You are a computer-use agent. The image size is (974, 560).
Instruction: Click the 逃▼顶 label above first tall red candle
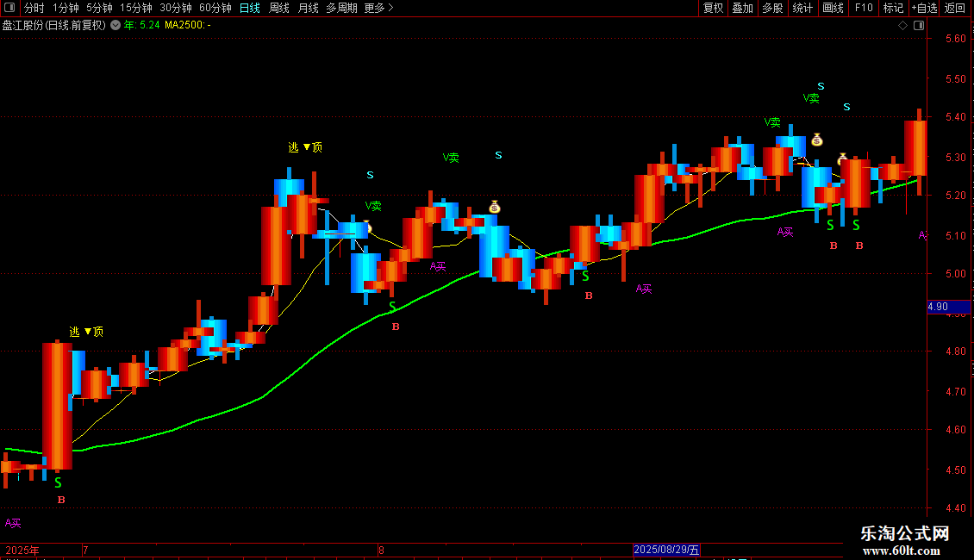(x=85, y=332)
